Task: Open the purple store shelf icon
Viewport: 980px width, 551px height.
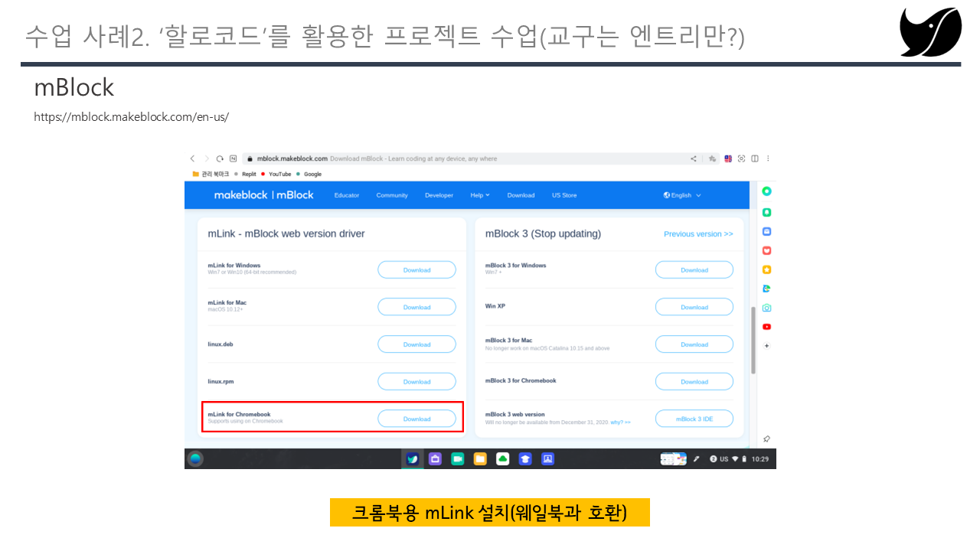Action: [435, 459]
